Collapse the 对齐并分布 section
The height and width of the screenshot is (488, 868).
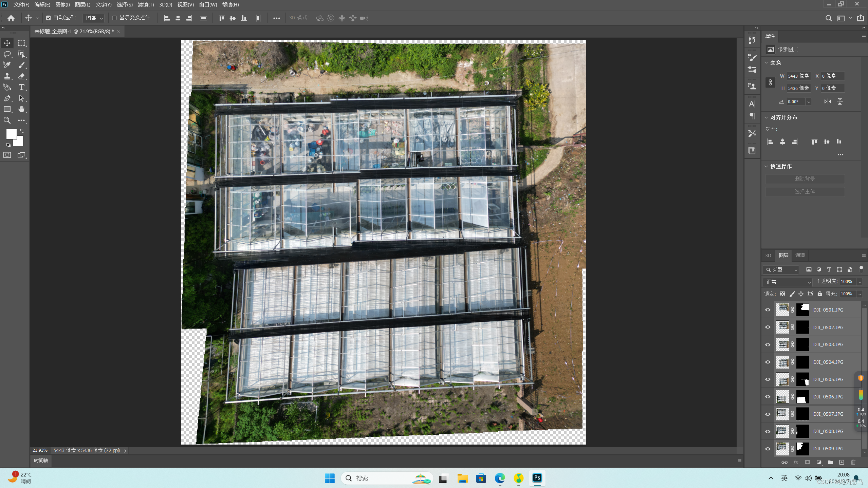[x=767, y=117]
